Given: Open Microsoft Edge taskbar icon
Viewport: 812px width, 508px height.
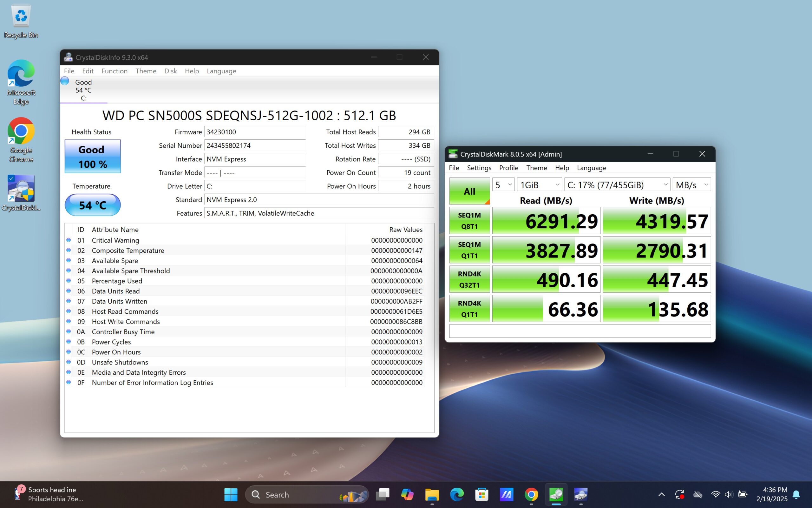Looking at the screenshot, I should pyautogui.click(x=457, y=495).
